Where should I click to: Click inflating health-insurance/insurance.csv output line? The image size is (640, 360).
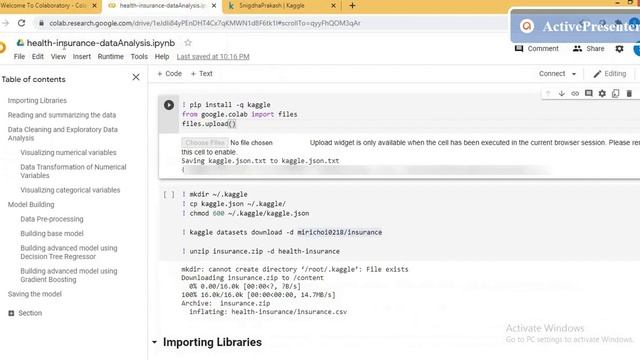tap(268, 312)
